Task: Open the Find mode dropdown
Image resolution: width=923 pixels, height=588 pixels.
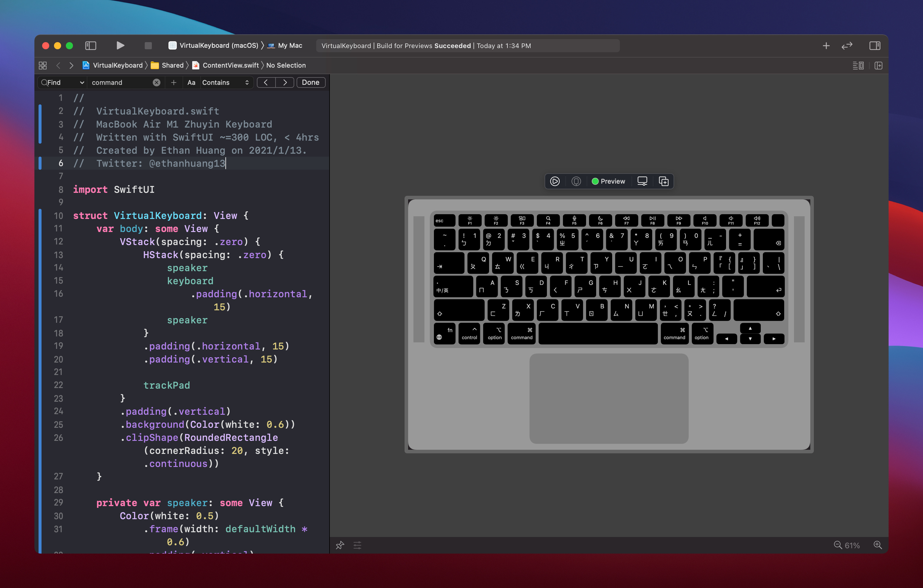Action: click(63, 82)
